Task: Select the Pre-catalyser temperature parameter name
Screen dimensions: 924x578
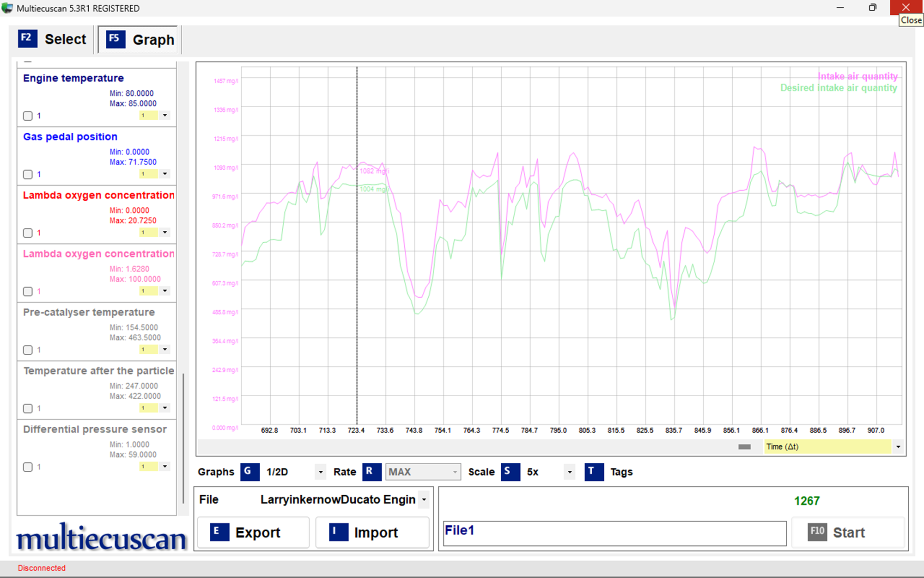Action: [89, 312]
